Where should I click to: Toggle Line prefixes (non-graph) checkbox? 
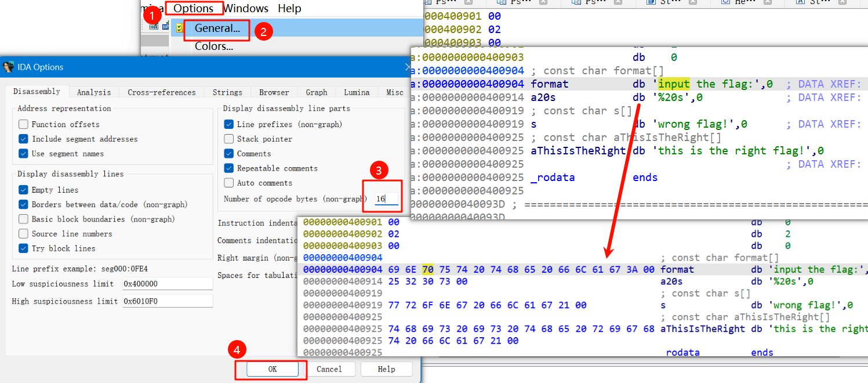pos(228,124)
